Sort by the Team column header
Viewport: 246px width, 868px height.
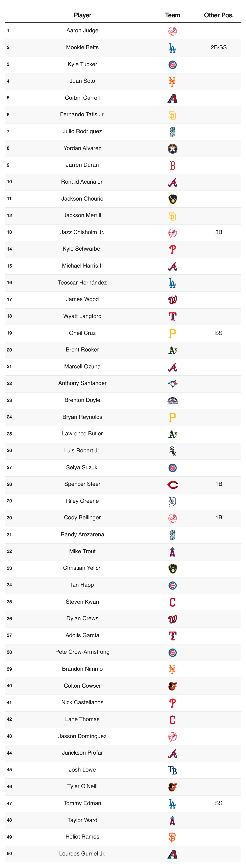point(172,15)
